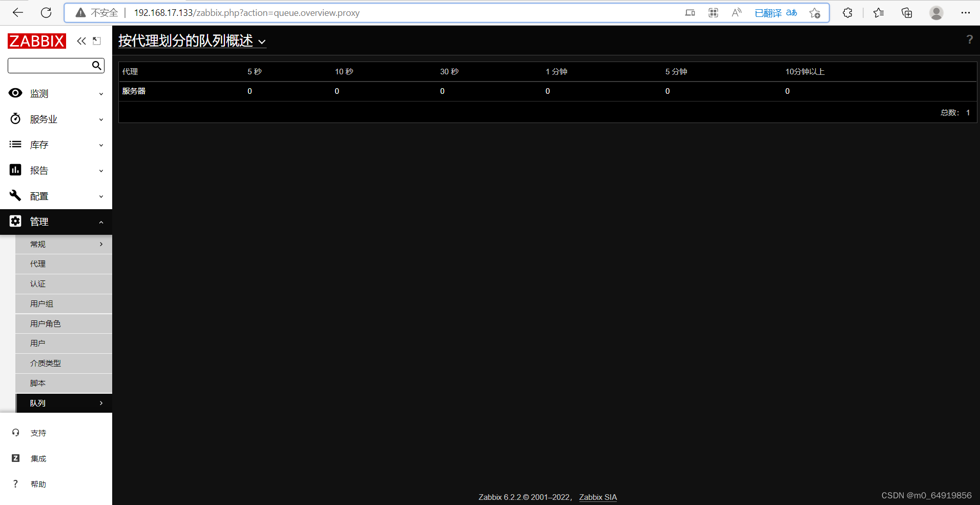This screenshot has width=980, height=505.
Task: Click the sidebar search magnifier icon
Action: pyautogui.click(x=96, y=65)
